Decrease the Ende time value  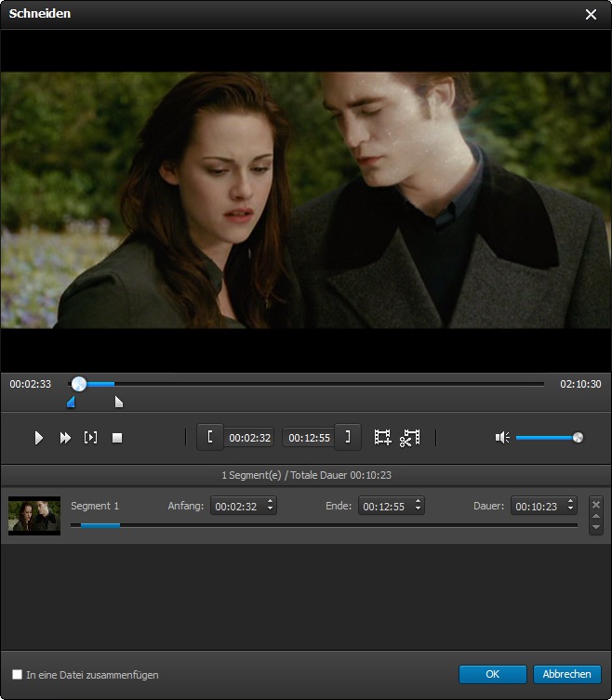point(419,509)
